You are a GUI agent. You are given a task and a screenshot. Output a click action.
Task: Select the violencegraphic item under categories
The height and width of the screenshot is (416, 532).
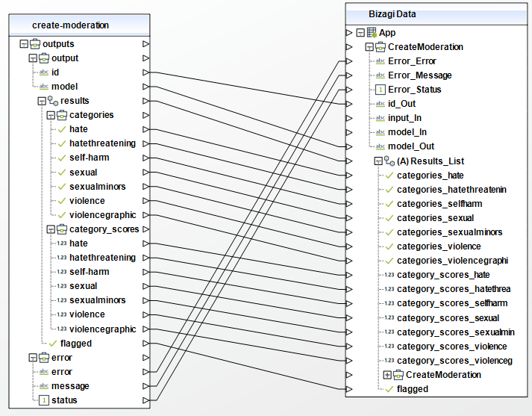point(103,215)
